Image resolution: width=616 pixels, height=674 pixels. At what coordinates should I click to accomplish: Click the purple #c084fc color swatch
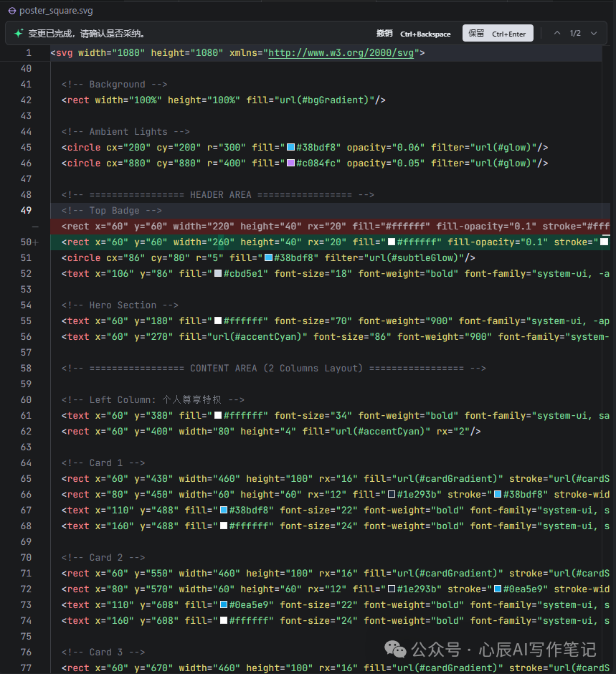click(x=291, y=163)
